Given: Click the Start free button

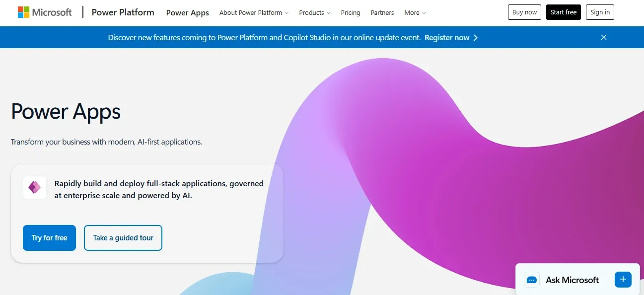Looking at the screenshot, I should pyautogui.click(x=564, y=12).
